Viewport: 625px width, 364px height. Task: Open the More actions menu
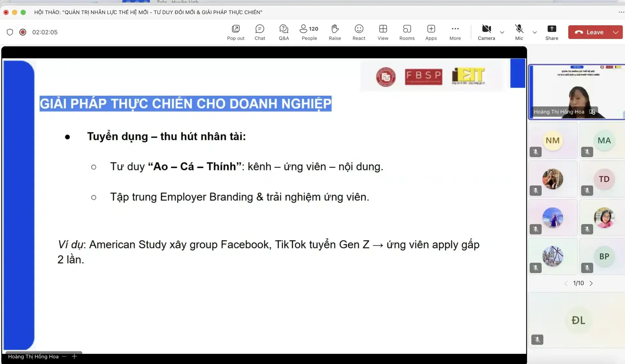click(455, 32)
